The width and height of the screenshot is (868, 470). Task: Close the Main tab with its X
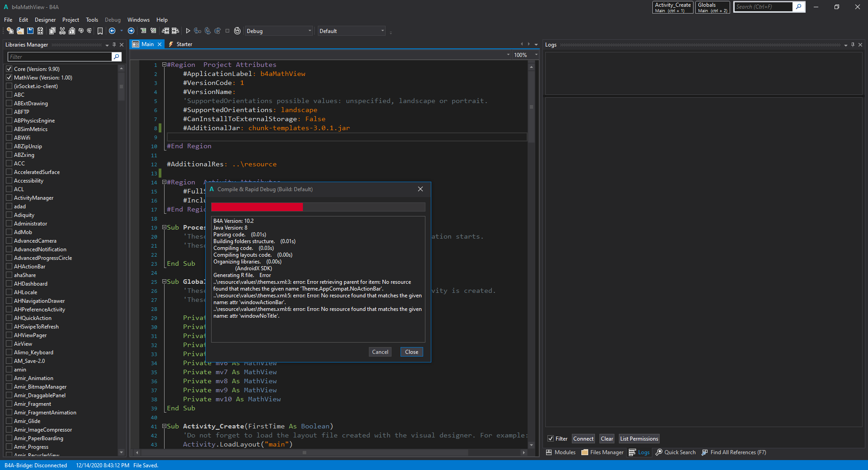click(x=160, y=44)
